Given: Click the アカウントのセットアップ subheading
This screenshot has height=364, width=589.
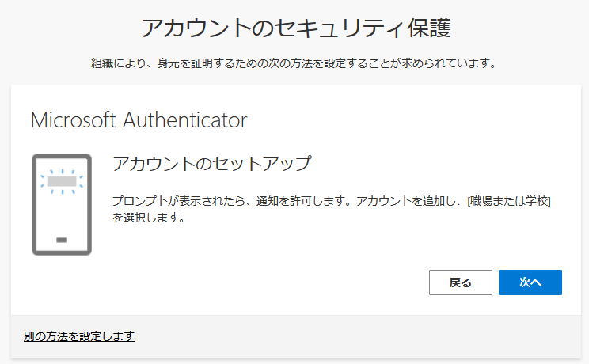Looking at the screenshot, I should point(211,165).
